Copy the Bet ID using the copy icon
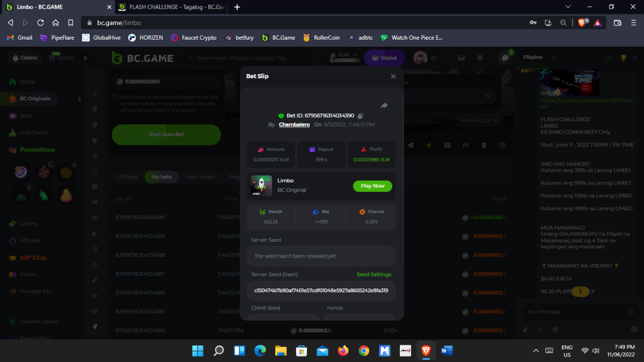The height and width of the screenshot is (362, 644). [x=361, y=116]
